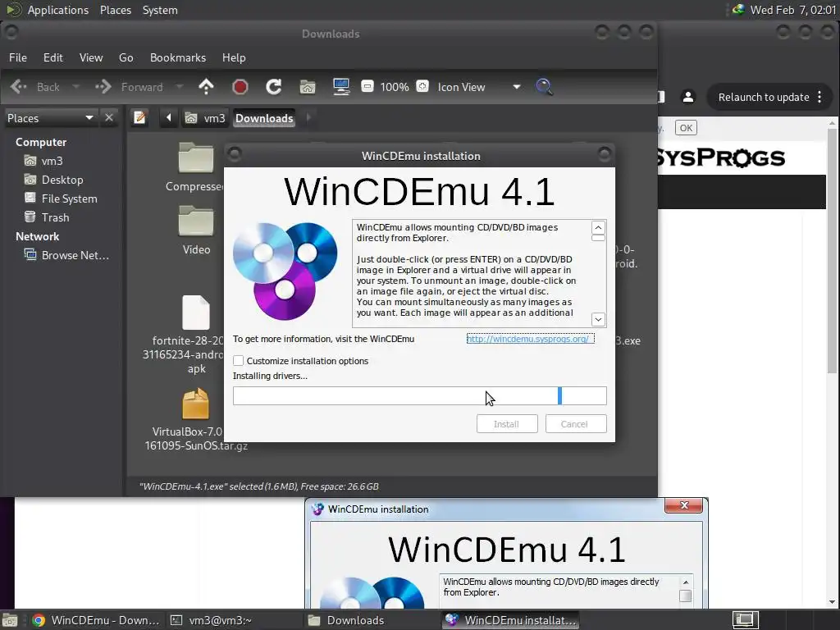Open the System panel menu
This screenshot has width=840, height=630.
pyautogui.click(x=160, y=10)
